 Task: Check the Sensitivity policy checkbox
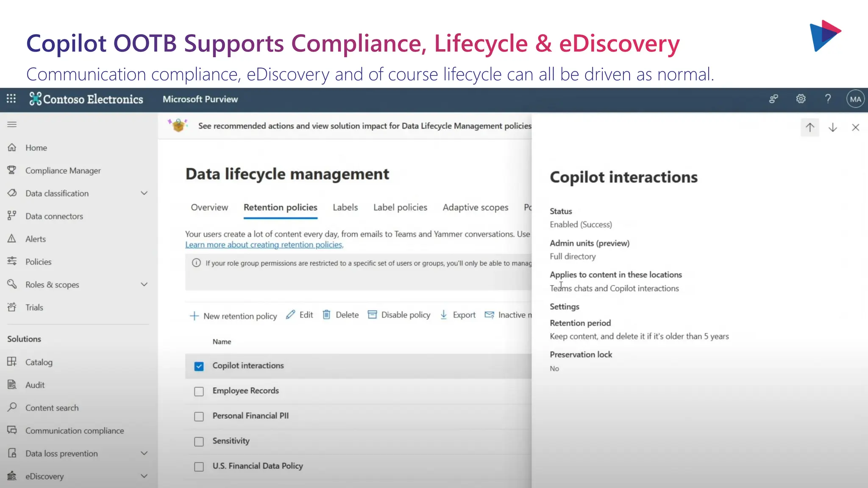click(199, 441)
